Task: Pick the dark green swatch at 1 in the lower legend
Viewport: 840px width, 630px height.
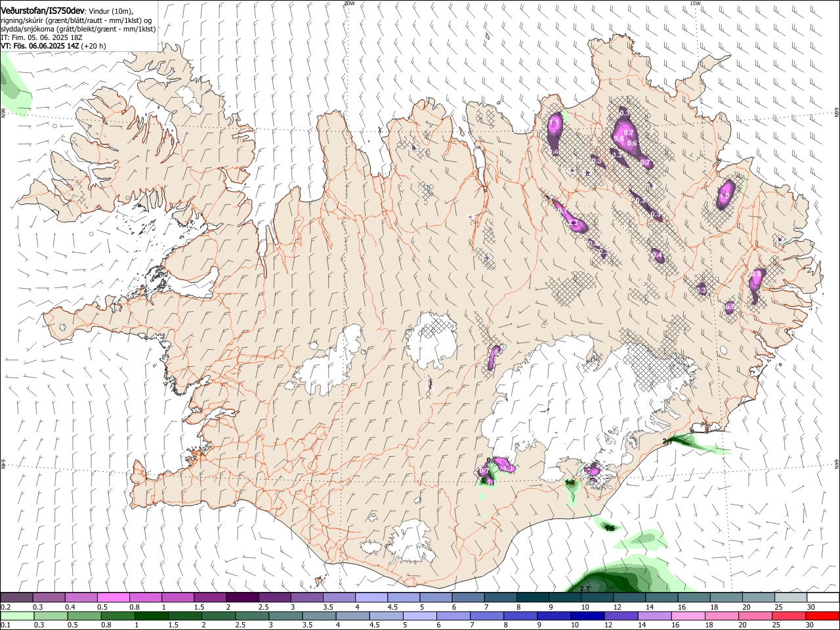Action: point(151,616)
